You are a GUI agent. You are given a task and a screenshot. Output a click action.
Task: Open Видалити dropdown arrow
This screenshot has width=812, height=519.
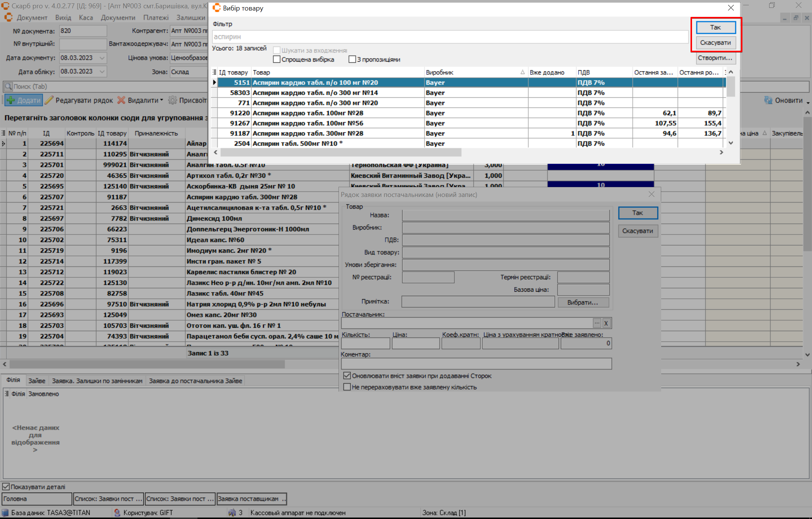162,100
